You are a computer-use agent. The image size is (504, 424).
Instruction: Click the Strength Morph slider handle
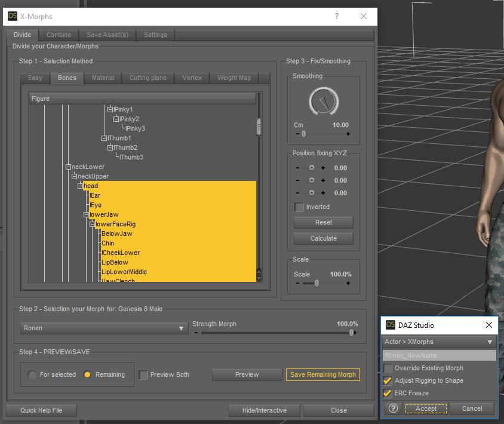click(351, 333)
